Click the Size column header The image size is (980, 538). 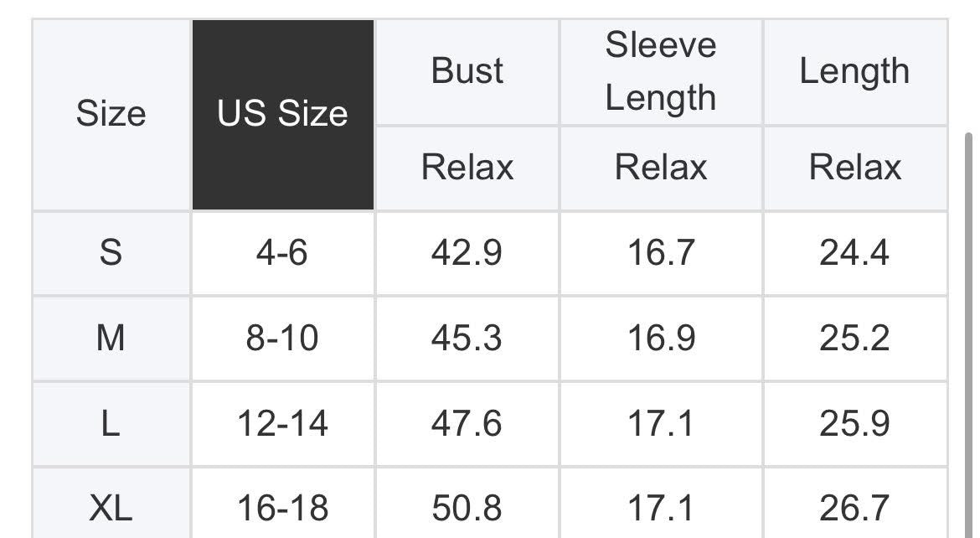pyautogui.click(x=111, y=114)
